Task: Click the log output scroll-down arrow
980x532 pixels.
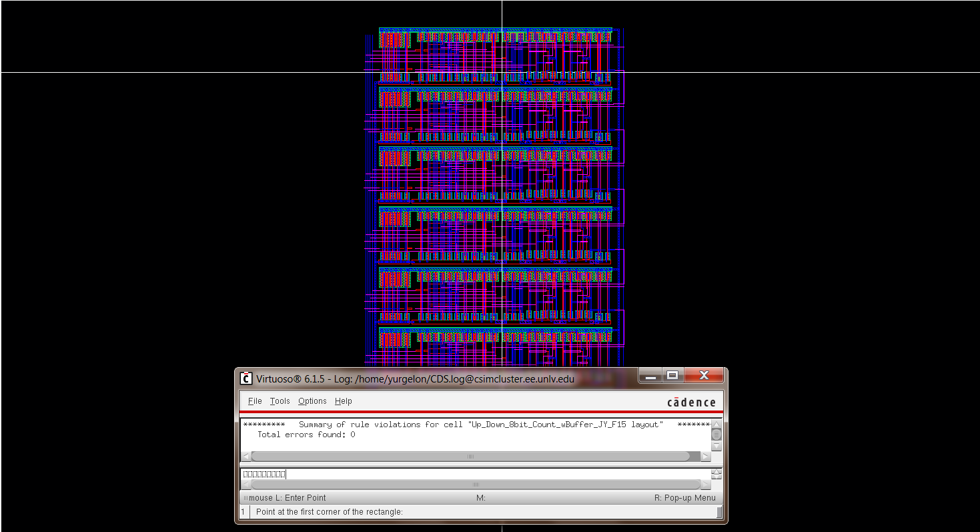Action: [x=716, y=446]
